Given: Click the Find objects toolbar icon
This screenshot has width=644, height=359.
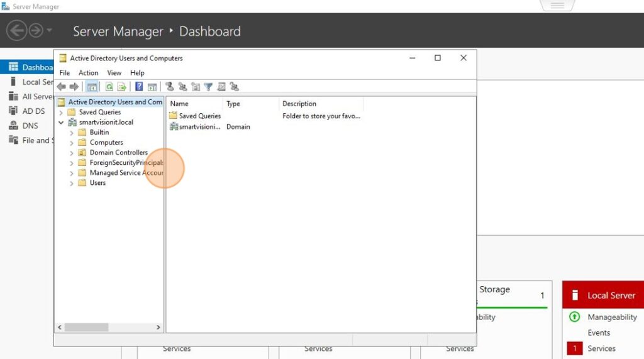Looking at the screenshot, I should 221,87.
